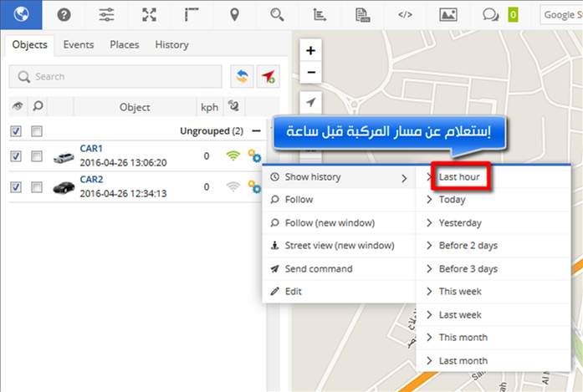Screen dimensions: 583x392
Task: Open the Google map type dropdown
Action: coord(561,15)
